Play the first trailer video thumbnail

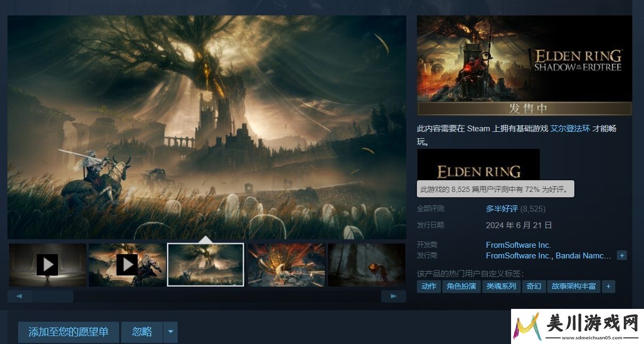coord(47,265)
